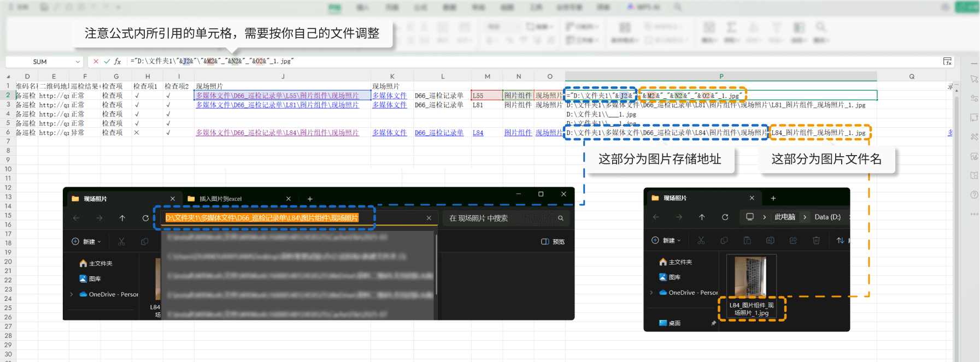
Task: Open the fx insert function dialog
Action: [x=118, y=62]
